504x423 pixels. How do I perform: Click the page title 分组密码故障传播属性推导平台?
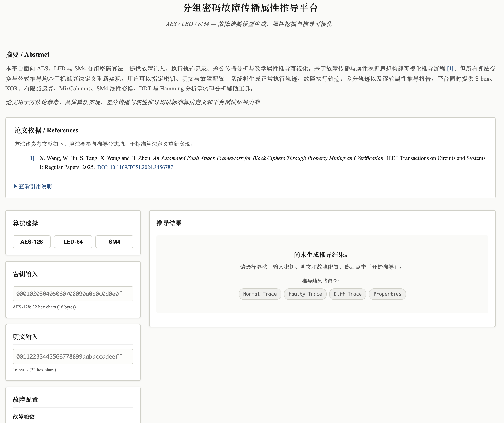coord(250,8)
